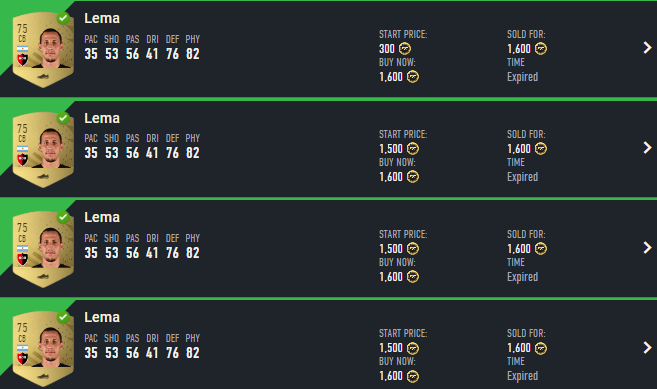Click the coin icon beside the 300 start price
The image size is (657, 389).
coord(405,49)
